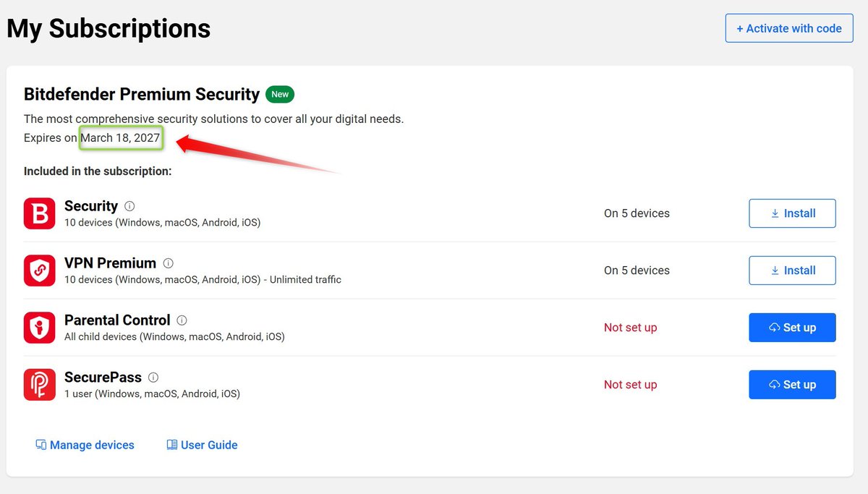Click the "All child devices" description

(x=174, y=337)
